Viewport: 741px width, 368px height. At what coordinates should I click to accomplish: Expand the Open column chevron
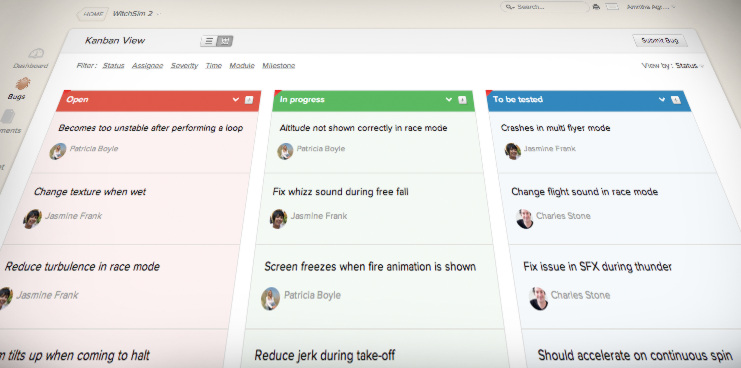coord(235,100)
